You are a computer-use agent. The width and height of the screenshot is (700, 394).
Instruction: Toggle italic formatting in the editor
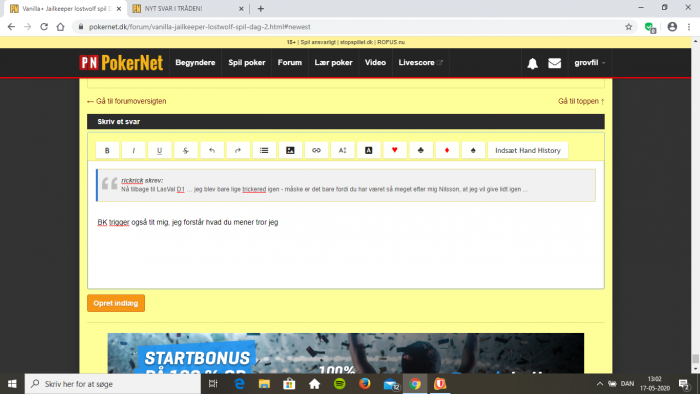(133, 150)
